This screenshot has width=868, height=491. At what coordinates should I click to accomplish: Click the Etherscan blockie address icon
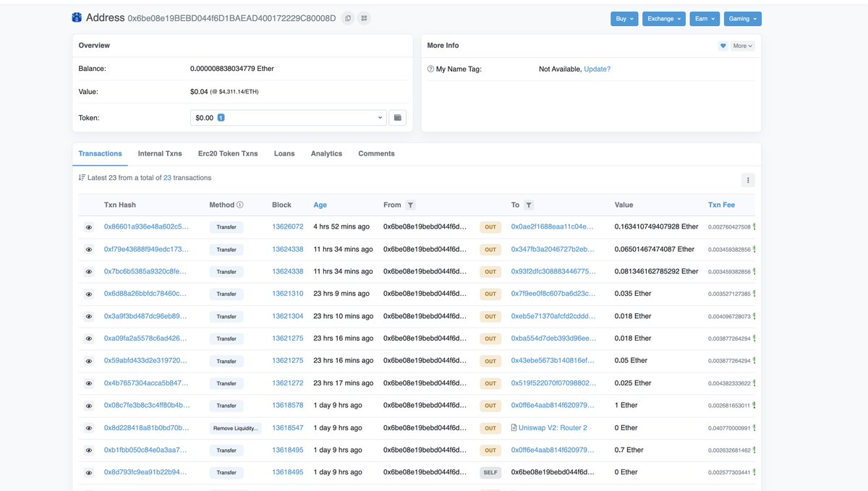pos(77,17)
